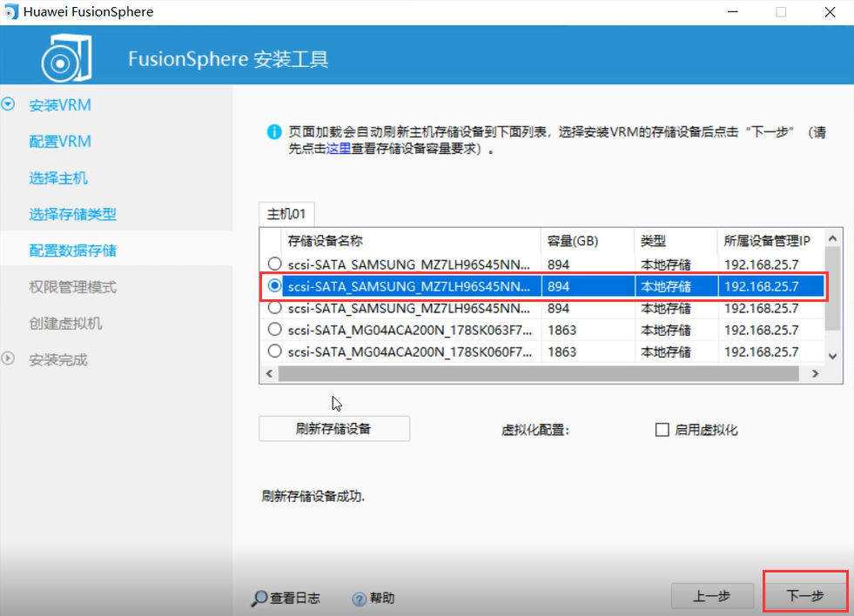Click the table scroll up arrow
The image size is (854, 616).
pos(832,238)
